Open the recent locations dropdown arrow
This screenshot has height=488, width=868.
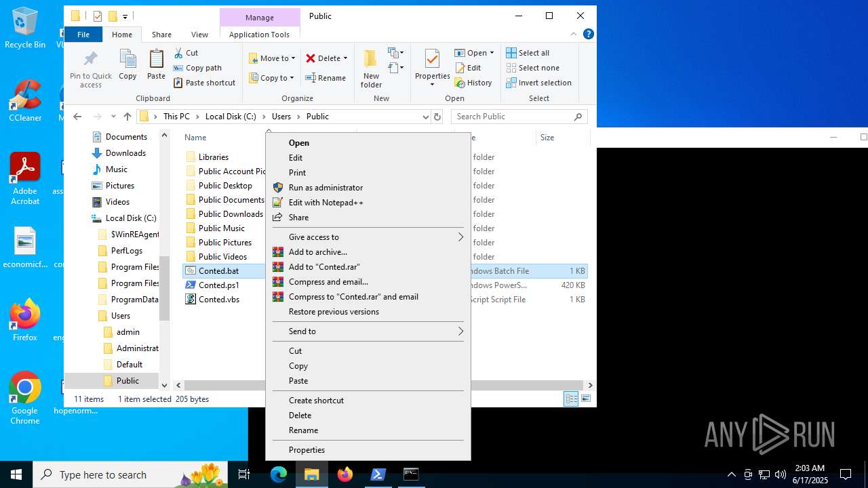coord(113,117)
